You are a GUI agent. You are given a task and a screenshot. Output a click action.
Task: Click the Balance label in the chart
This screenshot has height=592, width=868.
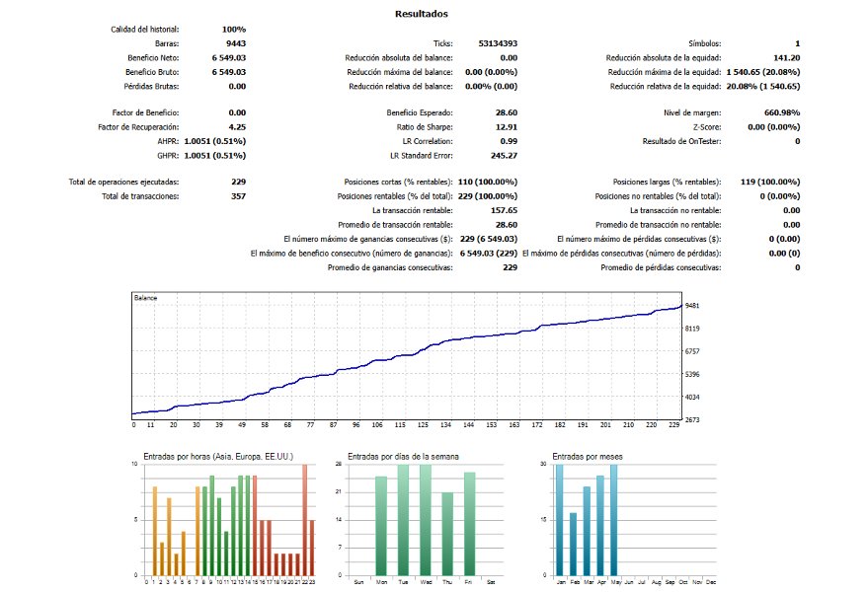(145, 298)
